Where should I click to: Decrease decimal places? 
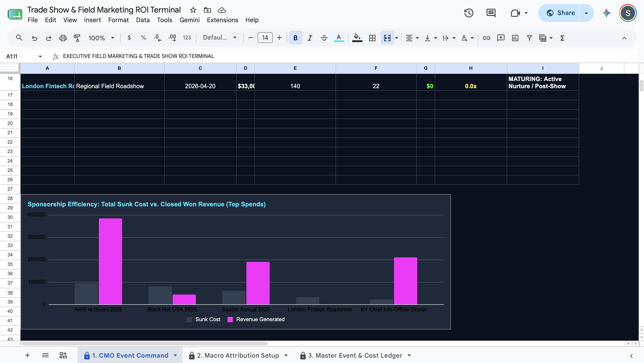pos(158,38)
